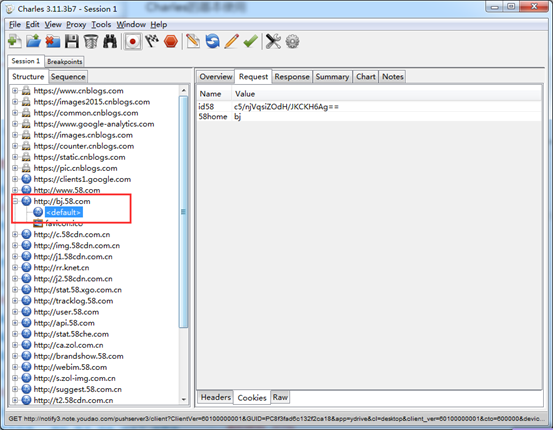
Task: Click the id58 cookie row
Action: (369, 107)
